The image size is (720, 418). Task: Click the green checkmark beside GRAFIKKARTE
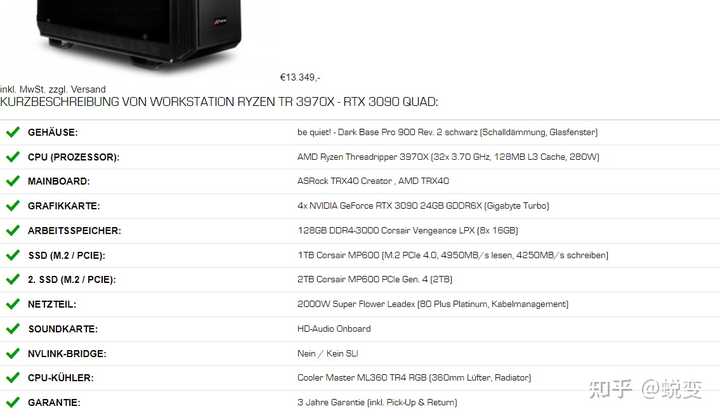coord(13,206)
